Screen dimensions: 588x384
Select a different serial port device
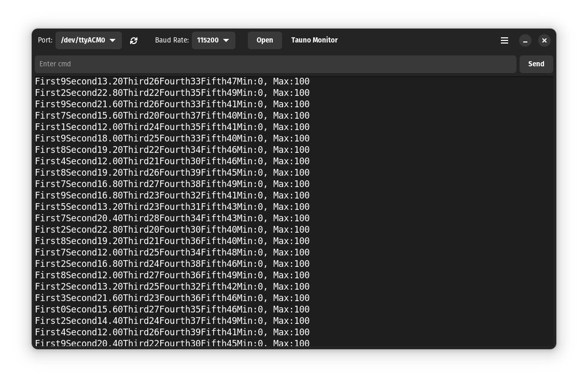88,40
